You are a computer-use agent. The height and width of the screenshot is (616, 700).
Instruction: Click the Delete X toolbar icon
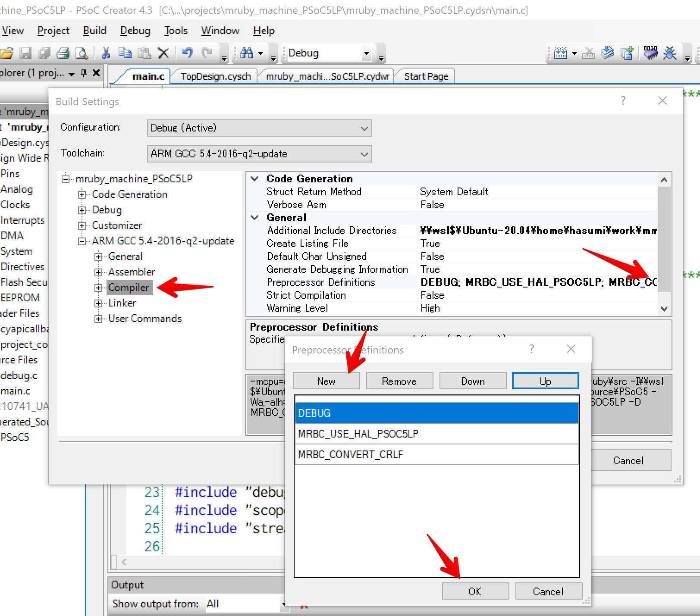click(163, 53)
